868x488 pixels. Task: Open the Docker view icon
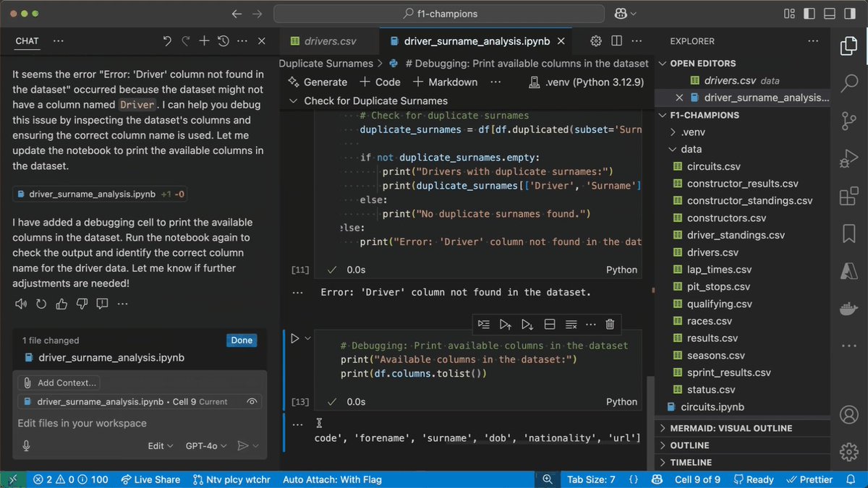848,309
